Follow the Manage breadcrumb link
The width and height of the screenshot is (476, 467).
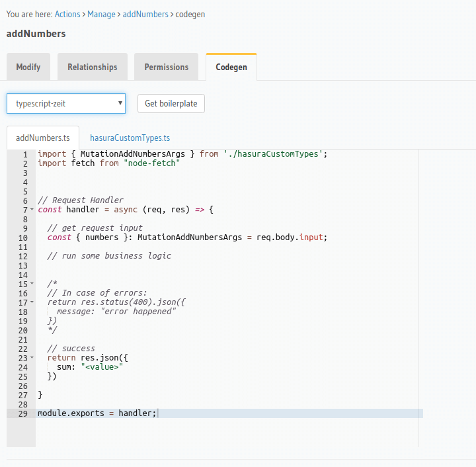click(x=101, y=14)
